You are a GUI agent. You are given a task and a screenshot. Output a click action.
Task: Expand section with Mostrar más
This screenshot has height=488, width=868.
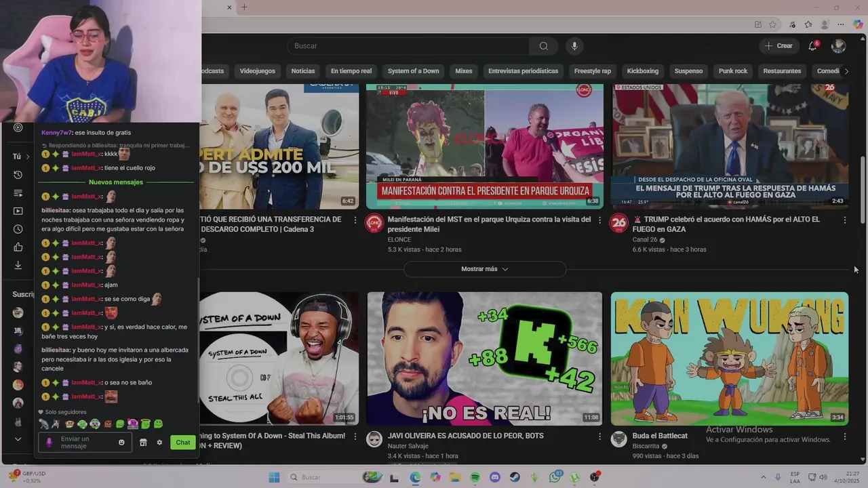tap(485, 269)
